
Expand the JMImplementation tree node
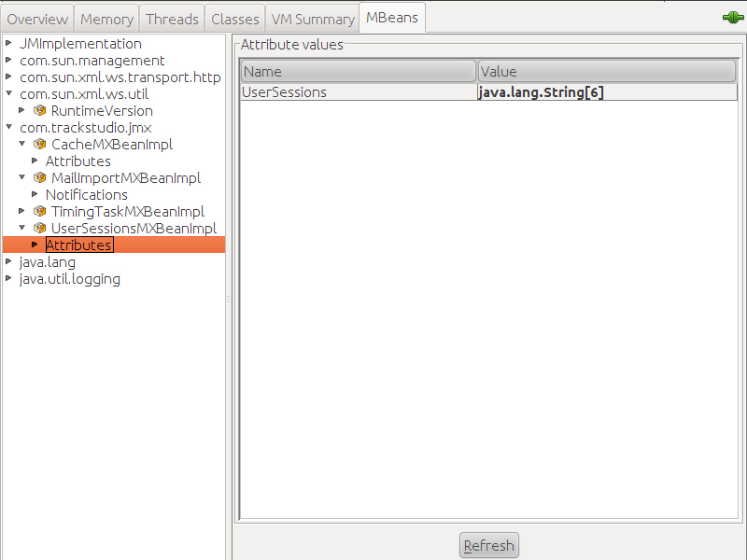(8, 44)
